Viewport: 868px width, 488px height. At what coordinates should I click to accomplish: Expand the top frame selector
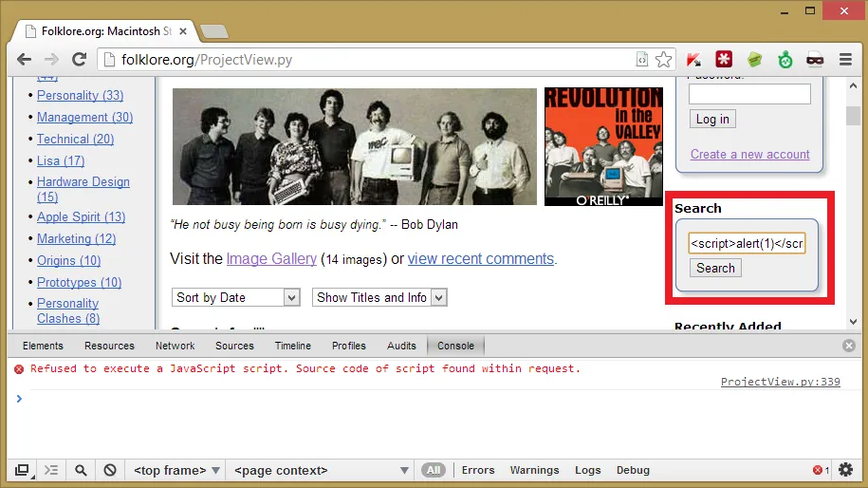click(177, 470)
